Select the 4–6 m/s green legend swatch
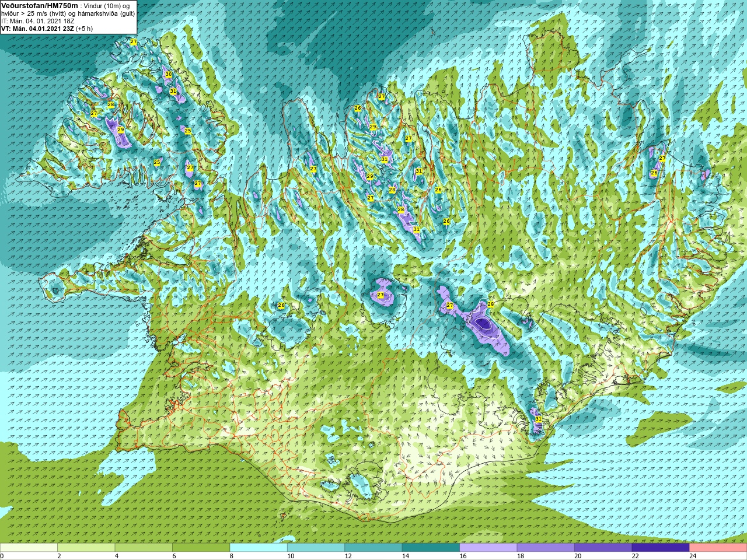 click(144, 548)
